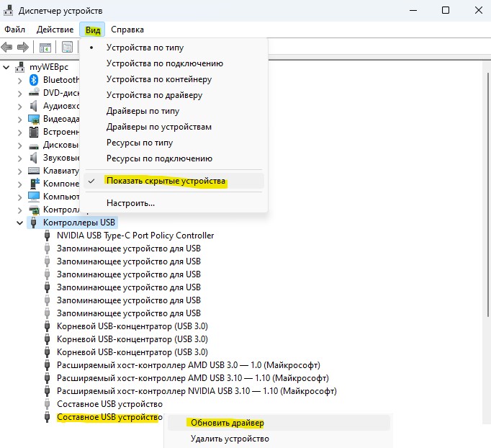Expand the DVD-диск category chevron

(19, 94)
